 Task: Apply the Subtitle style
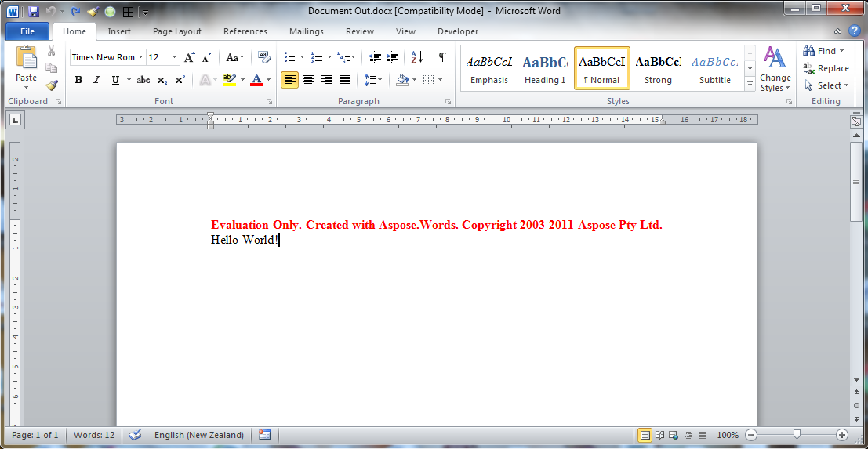714,69
